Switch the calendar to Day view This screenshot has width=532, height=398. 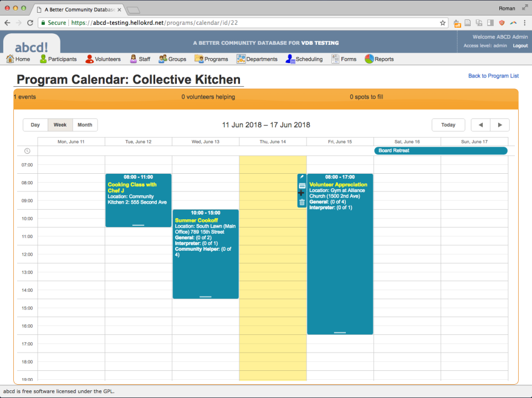(35, 125)
